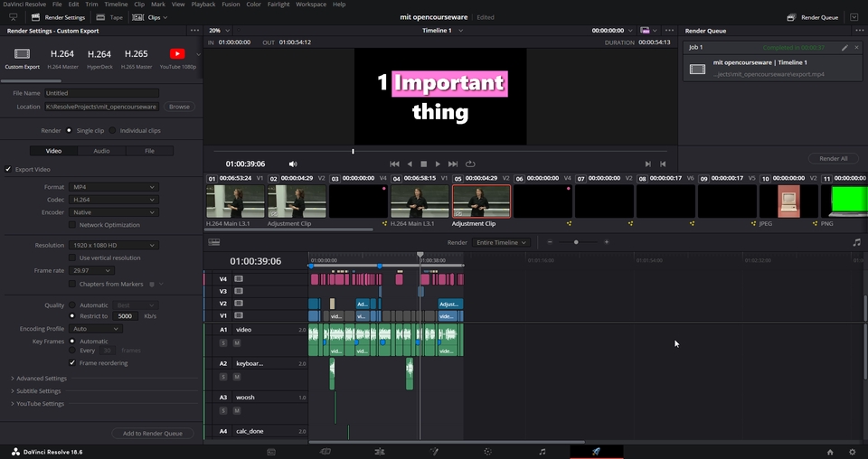The width and height of the screenshot is (868, 459).
Task: Open the Fusion page icon
Action: tap(434, 452)
